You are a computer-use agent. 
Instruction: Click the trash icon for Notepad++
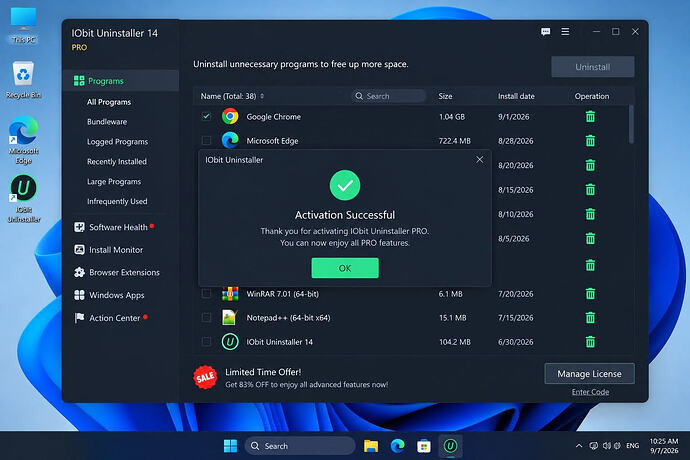590,318
